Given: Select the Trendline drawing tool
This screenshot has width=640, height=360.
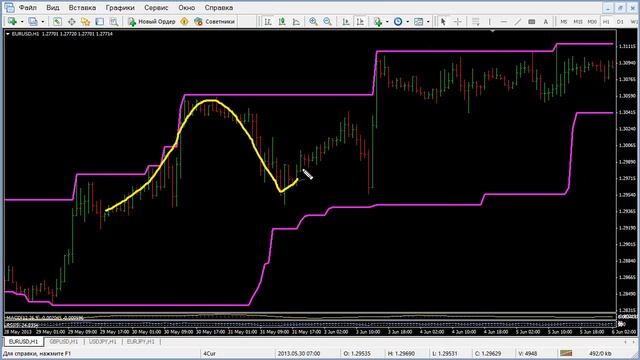Looking at the screenshot, I should pos(518,22).
